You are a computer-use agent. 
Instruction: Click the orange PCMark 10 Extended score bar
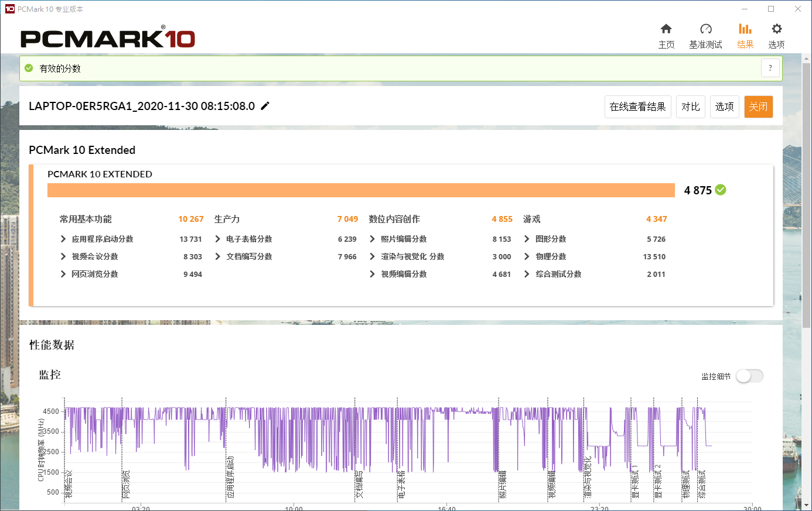coord(361,190)
